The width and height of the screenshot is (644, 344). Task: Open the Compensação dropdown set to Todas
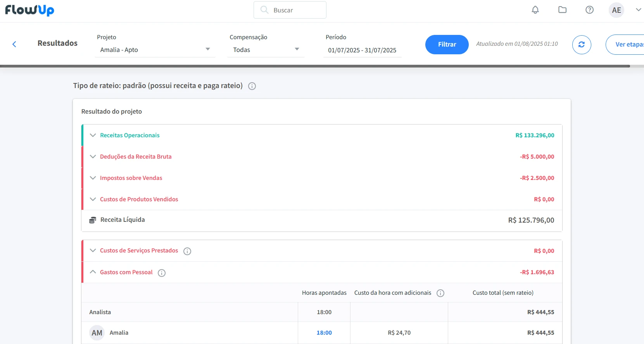(266, 50)
